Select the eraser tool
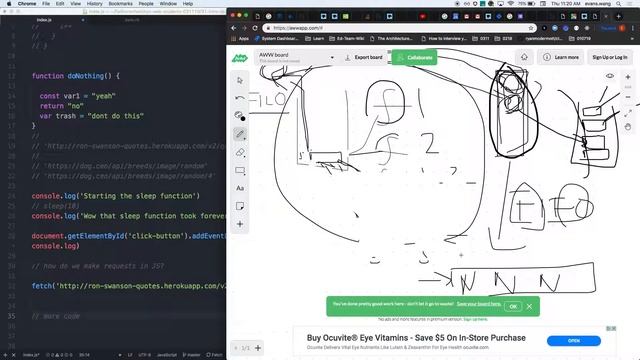 tap(240, 152)
